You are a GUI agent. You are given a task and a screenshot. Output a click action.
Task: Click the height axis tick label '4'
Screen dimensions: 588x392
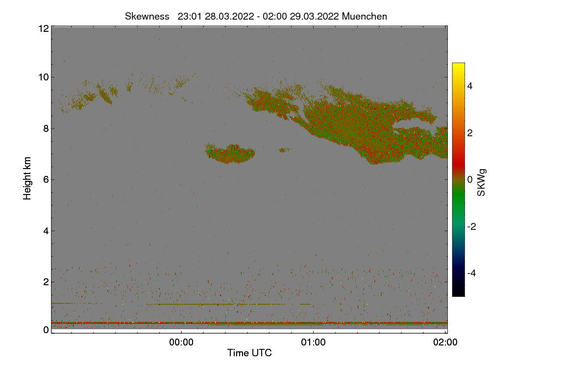point(46,231)
